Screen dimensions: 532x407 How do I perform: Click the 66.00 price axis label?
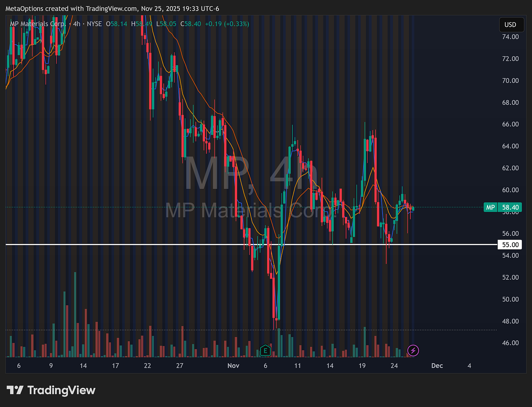coord(510,124)
